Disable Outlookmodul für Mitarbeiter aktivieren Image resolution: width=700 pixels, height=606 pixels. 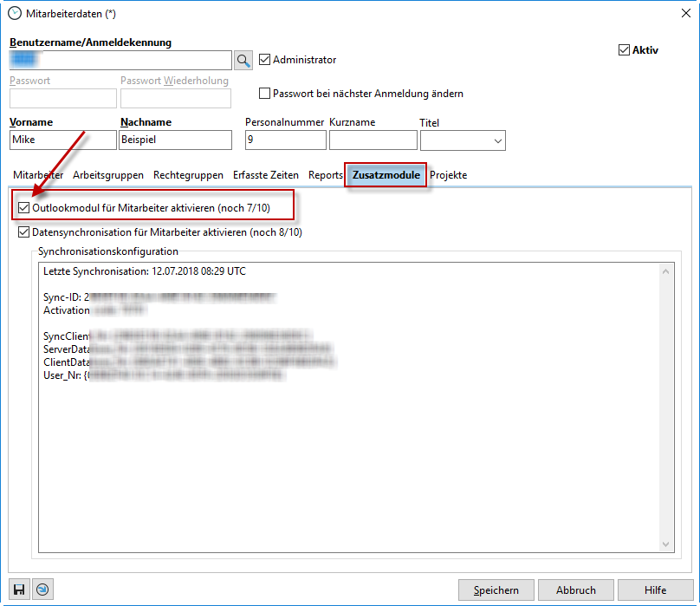pos(23,209)
